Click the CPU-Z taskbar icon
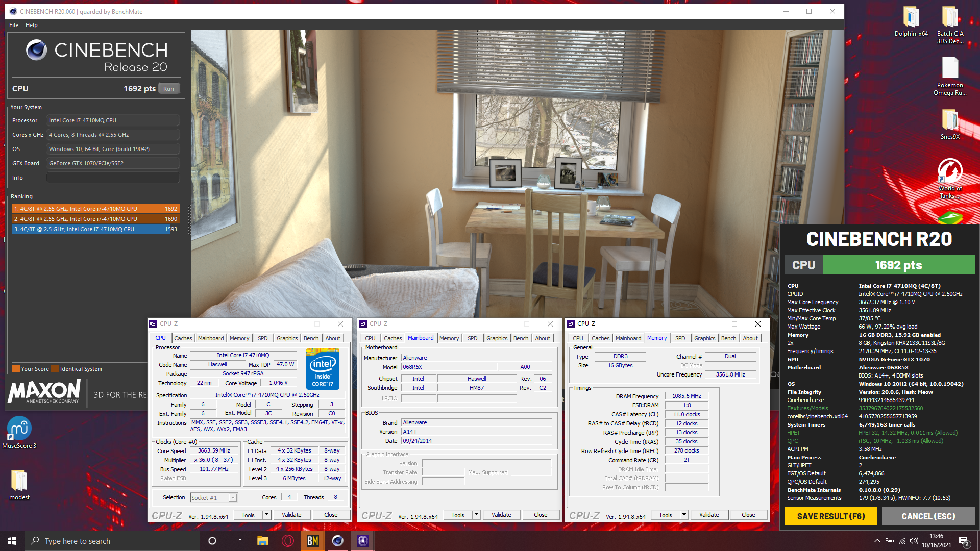The height and width of the screenshot is (551, 980). coord(363,541)
